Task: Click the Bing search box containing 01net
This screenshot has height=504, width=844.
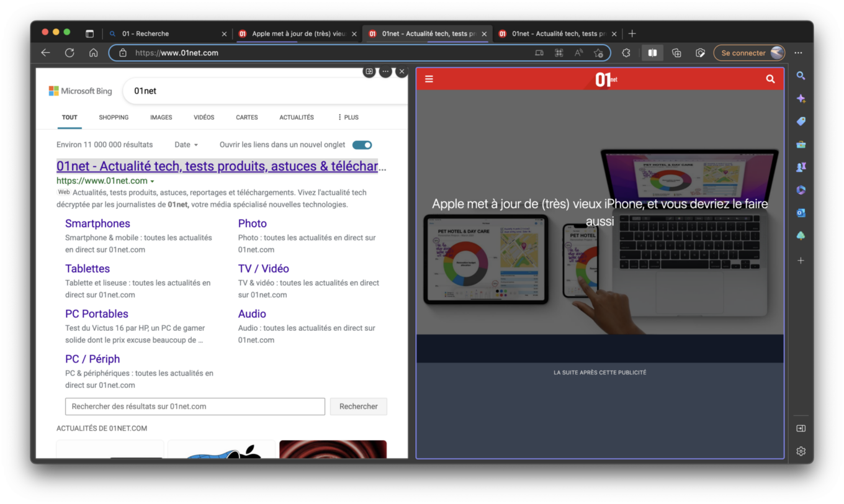Action: [x=264, y=91]
